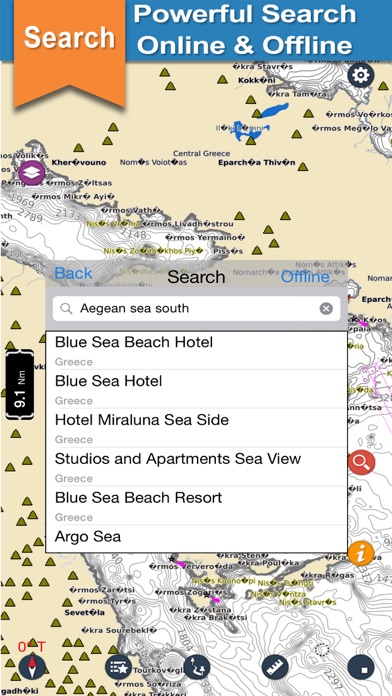
Task: Open the route planning icon
Action: pos(197,667)
